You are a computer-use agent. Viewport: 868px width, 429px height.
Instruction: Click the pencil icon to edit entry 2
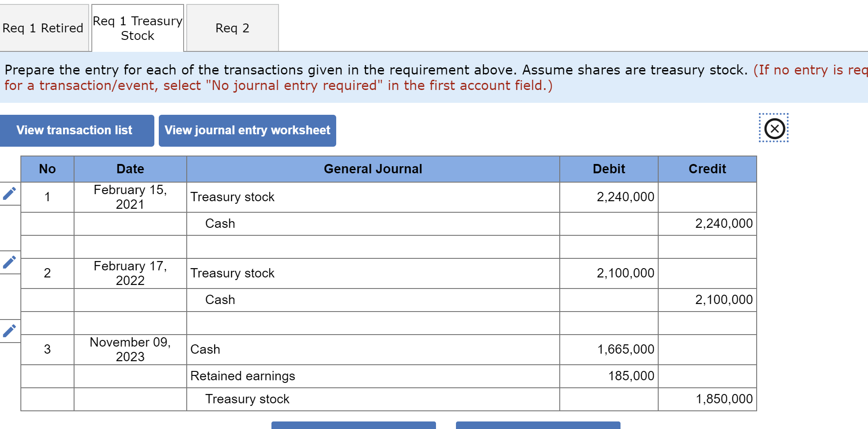(10, 262)
